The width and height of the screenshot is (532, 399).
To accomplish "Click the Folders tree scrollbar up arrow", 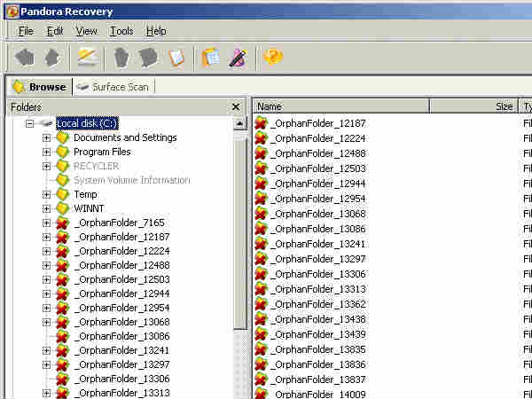I will pyautogui.click(x=240, y=123).
